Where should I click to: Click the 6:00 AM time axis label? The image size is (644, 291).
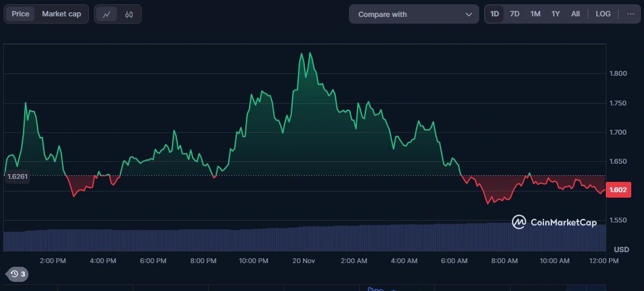pyautogui.click(x=454, y=261)
